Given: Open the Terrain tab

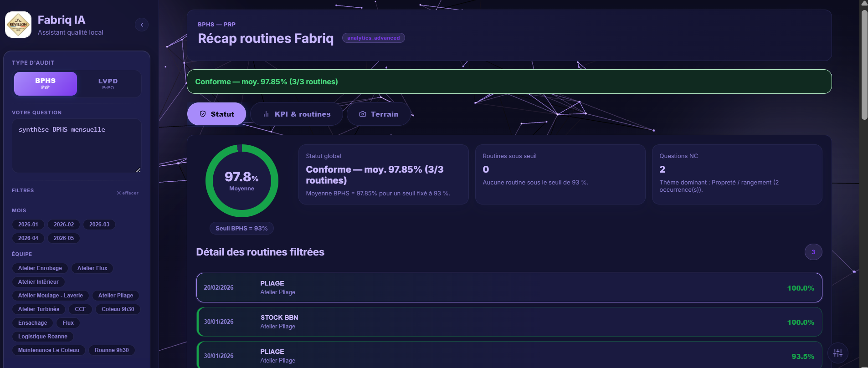Looking at the screenshot, I should (379, 114).
